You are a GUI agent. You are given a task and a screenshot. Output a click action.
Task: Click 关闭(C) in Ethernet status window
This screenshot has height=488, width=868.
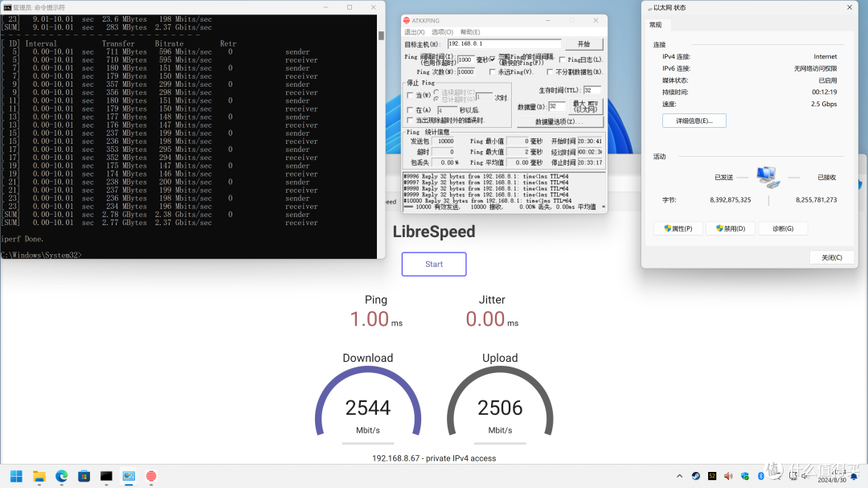(x=832, y=257)
